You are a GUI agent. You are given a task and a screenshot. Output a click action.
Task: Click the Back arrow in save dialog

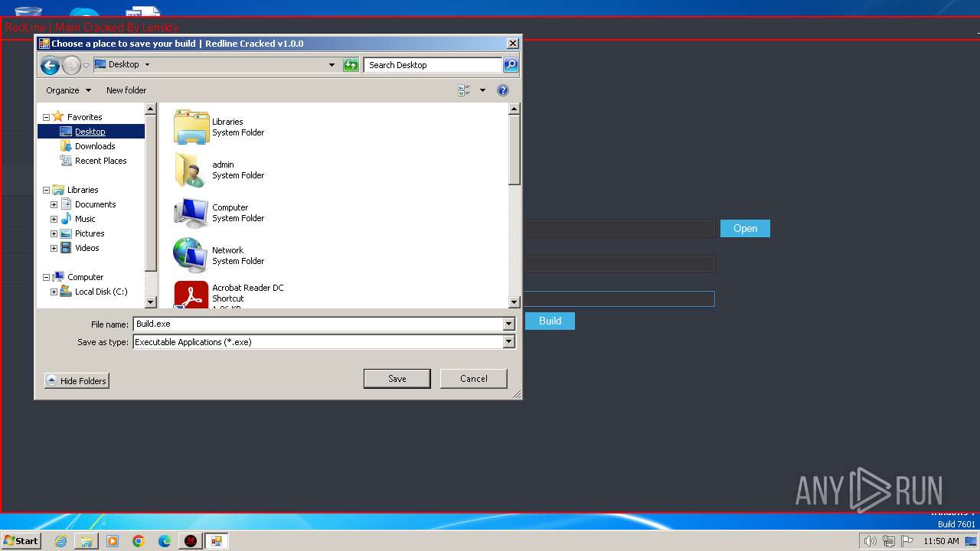coord(51,65)
